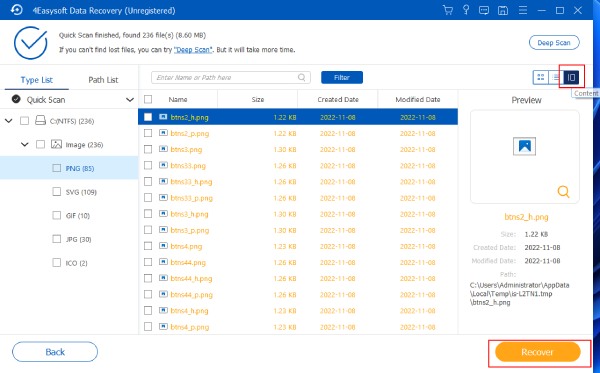Screen dimensions: 600x373
Task: Sort by Modified Date column header
Action: click(418, 99)
